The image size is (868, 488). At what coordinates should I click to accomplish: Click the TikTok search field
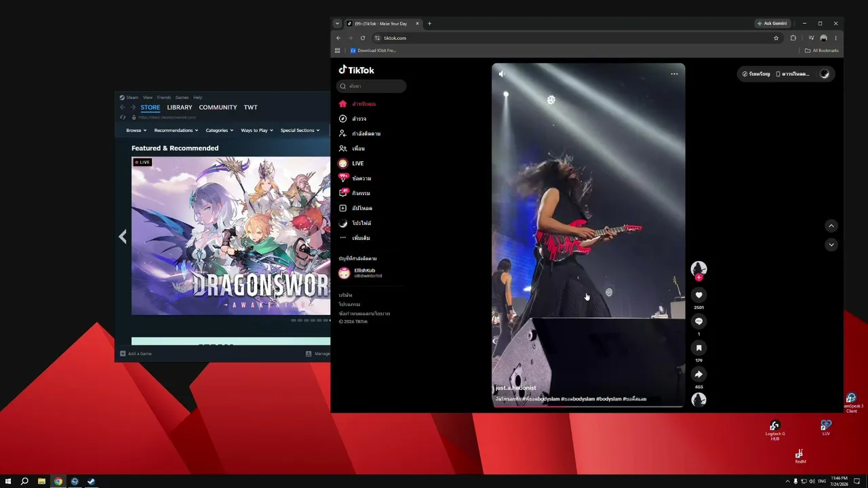click(x=372, y=86)
